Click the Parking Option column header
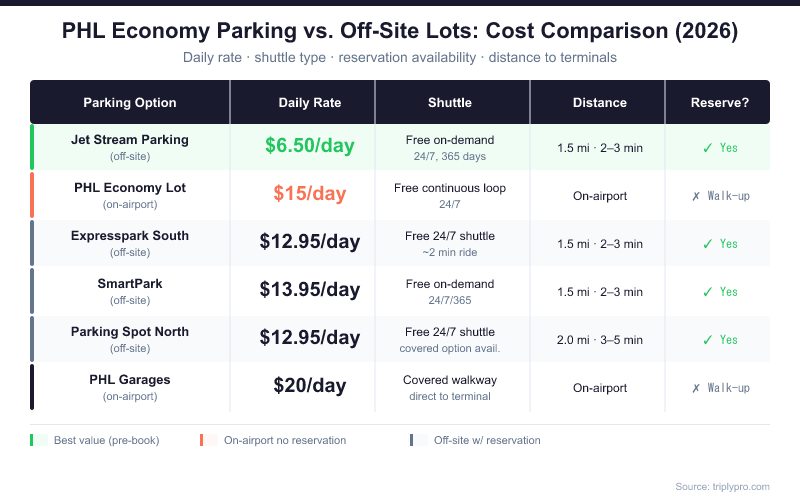Screen dimensions: 800x500 click(130, 103)
